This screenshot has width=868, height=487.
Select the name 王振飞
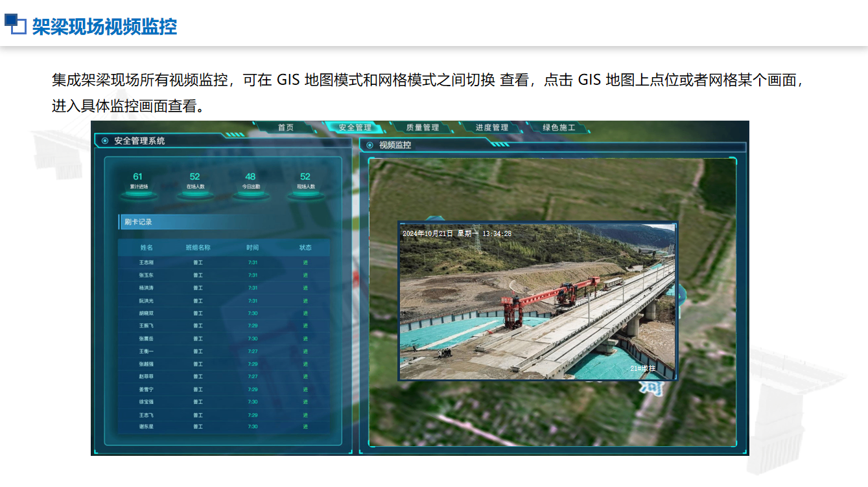point(147,326)
